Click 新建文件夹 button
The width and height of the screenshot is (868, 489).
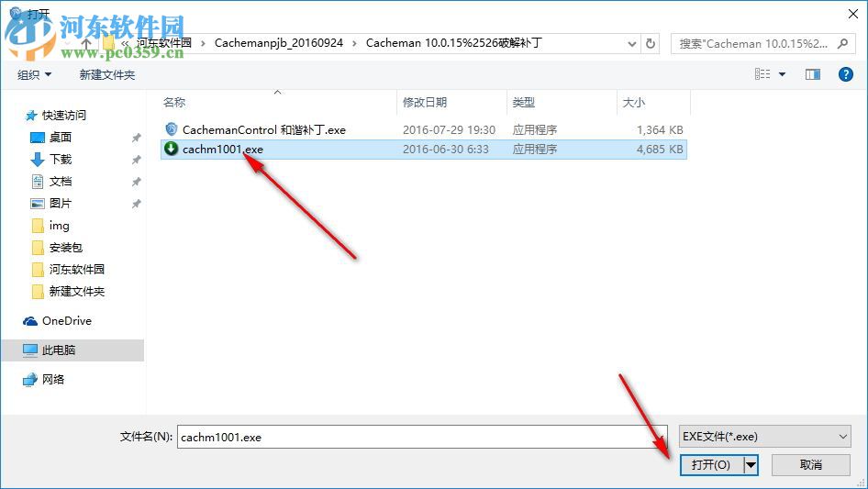click(107, 74)
